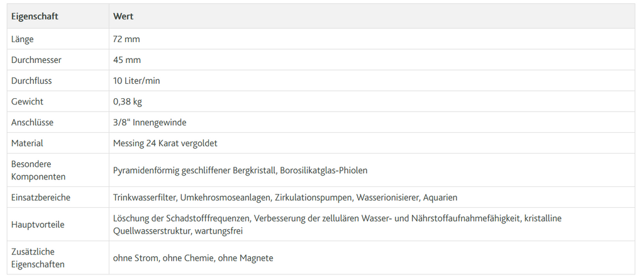Click the 0,38 kg value
This screenshot has width=644, height=277.
tap(128, 101)
